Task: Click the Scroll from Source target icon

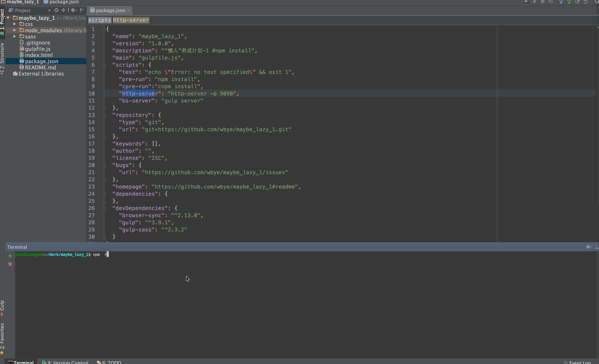Action: (x=56, y=10)
